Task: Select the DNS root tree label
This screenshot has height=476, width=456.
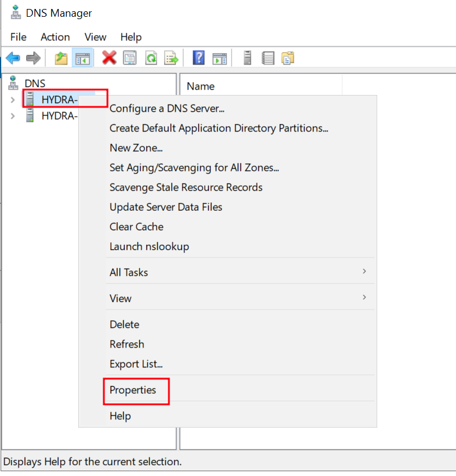Action: coord(35,83)
